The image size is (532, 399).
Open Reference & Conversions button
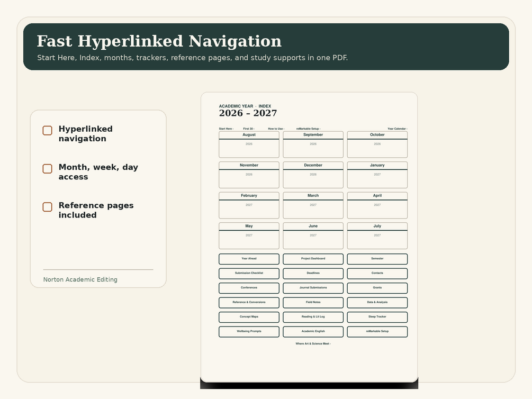pos(249,303)
